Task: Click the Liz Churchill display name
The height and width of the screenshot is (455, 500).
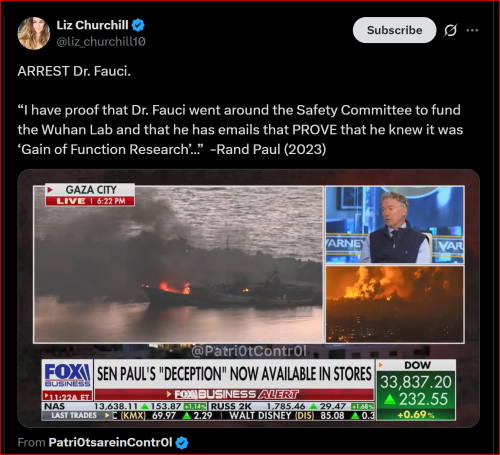Action: 92,25
